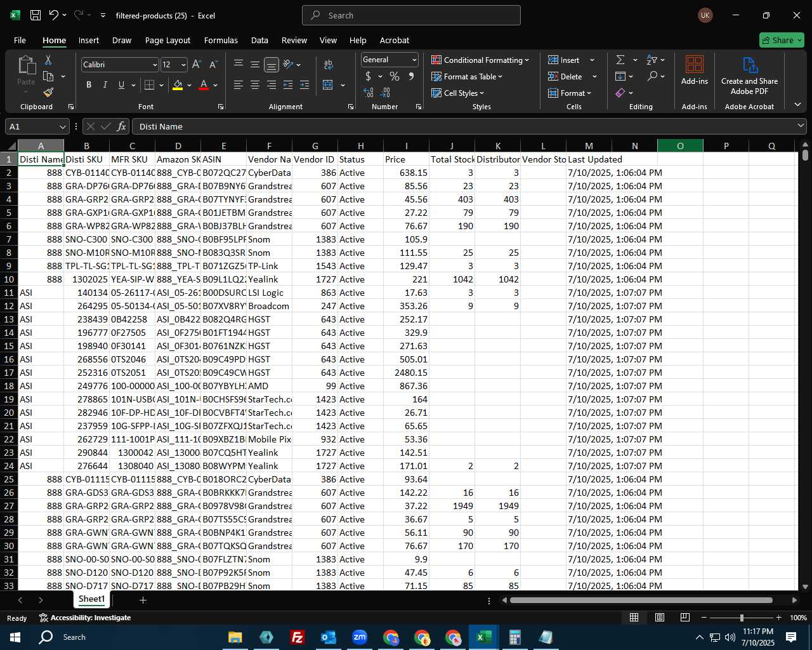Image resolution: width=812 pixels, height=650 pixels.
Task: Add a new sheet with plus button
Action: click(x=143, y=600)
